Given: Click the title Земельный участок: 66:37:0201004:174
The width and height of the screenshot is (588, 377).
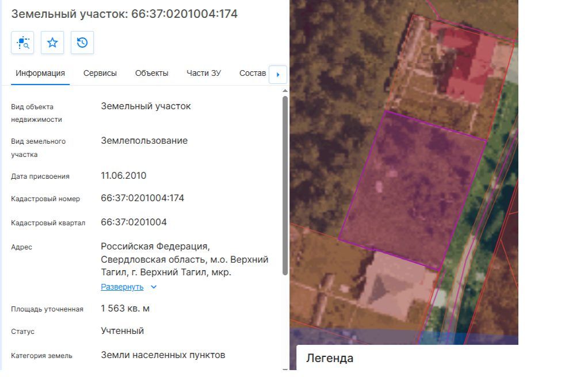Looking at the screenshot, I should coord(124,14).
